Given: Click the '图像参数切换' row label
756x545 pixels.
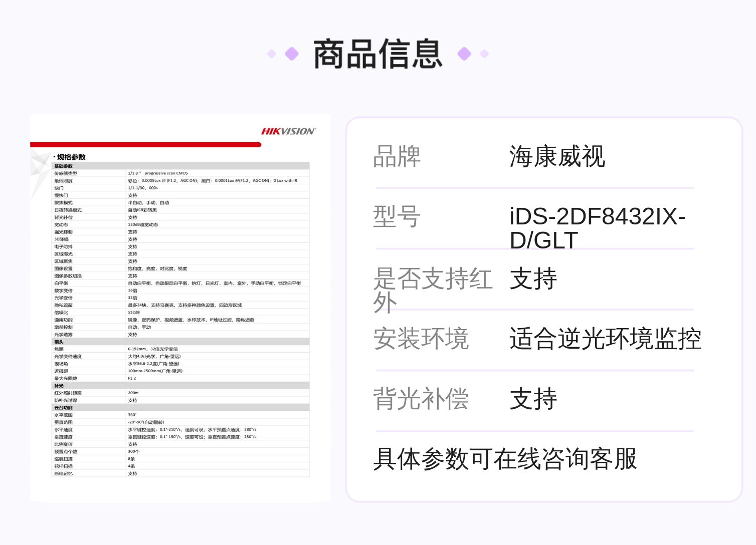Looking at the screenshot, I should click(68, 276).
